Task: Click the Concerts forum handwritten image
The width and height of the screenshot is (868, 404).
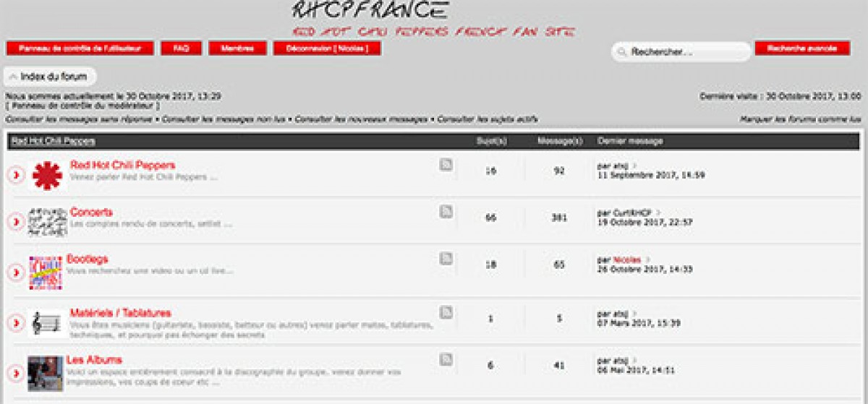Action: pyautogui.click(x=47, y=222)
